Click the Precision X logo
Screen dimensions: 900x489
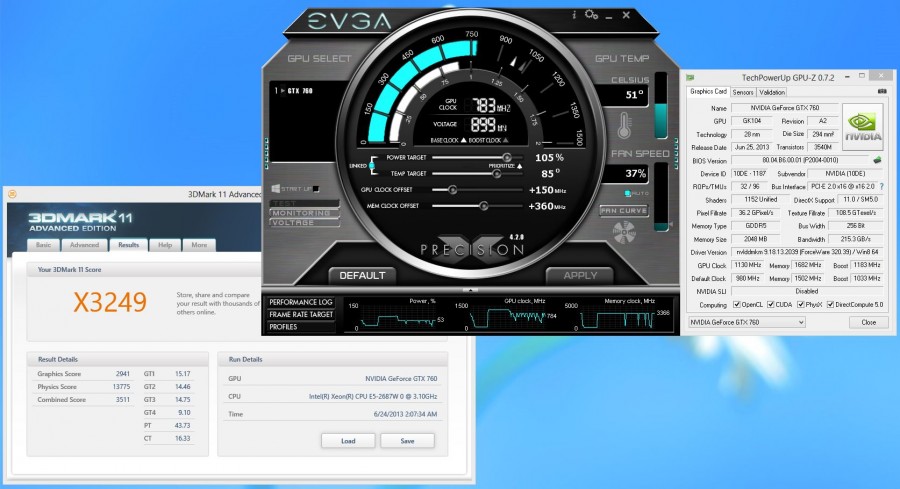point(472,248)
